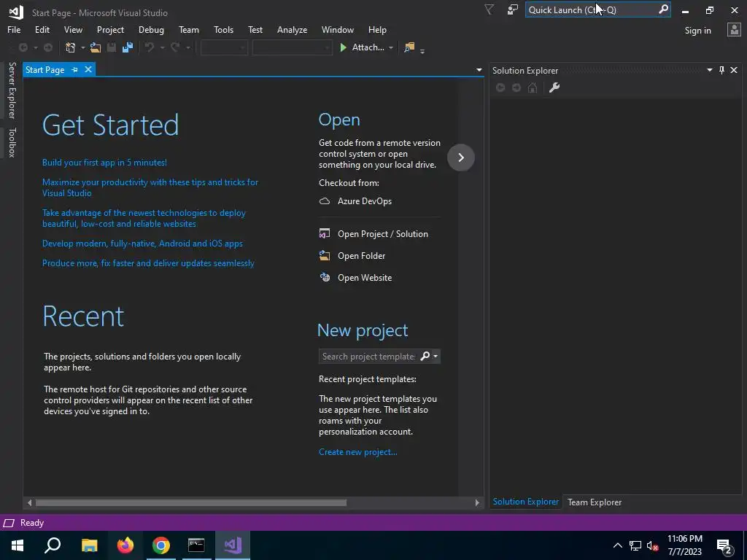Click the 'Create new project...' link
This screenshot has height=560, width=747.
pos(357,452)
